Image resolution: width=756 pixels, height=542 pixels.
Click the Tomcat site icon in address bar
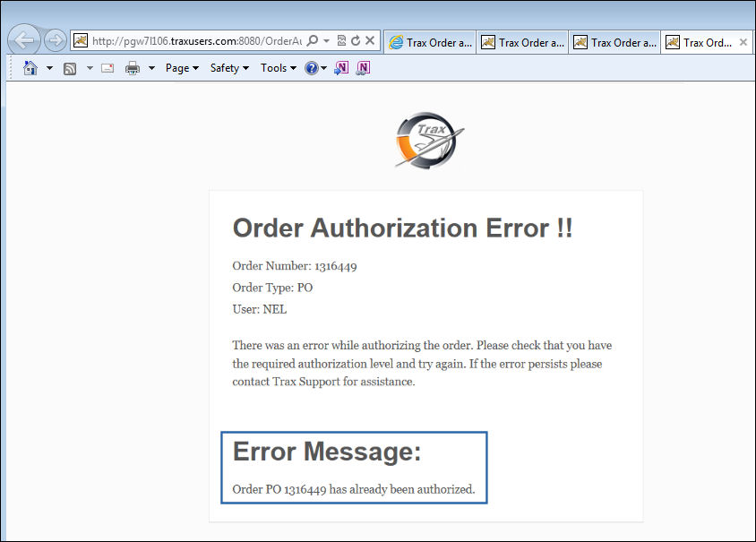[81, 40]
